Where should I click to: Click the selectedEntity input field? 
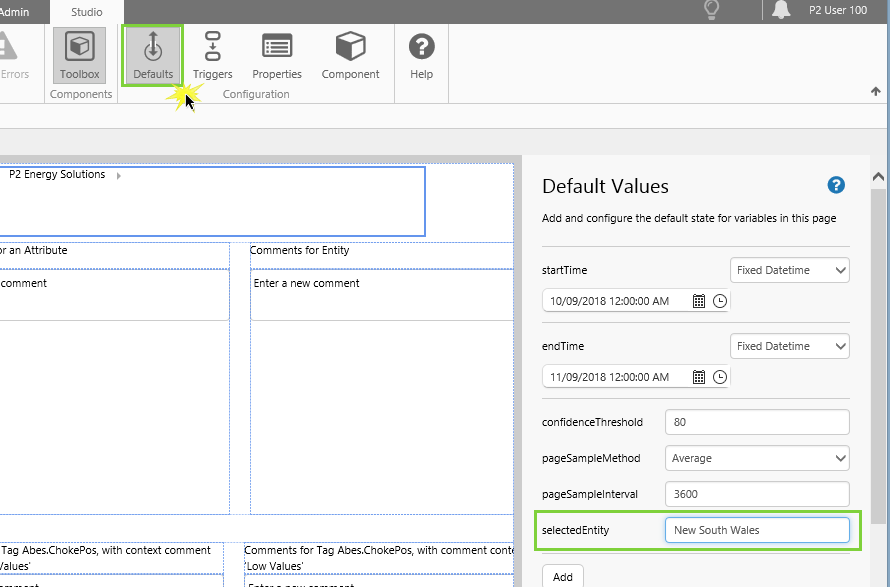756,530
